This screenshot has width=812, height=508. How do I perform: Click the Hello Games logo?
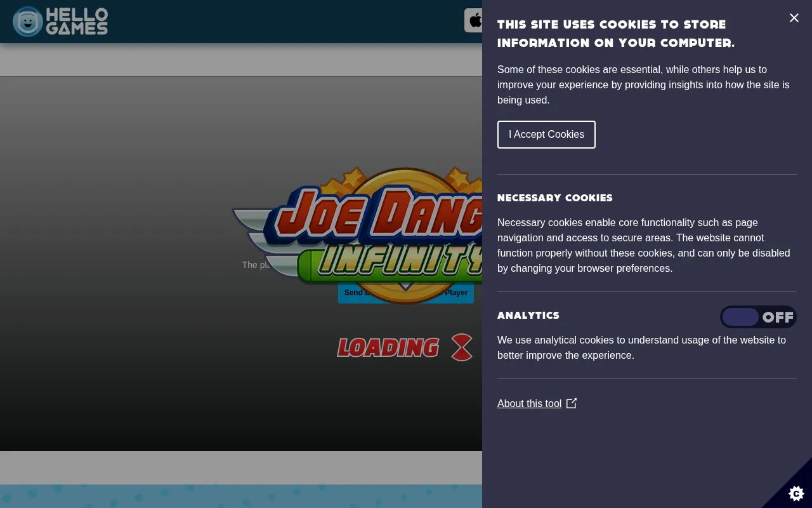click(x=60, y=22)
